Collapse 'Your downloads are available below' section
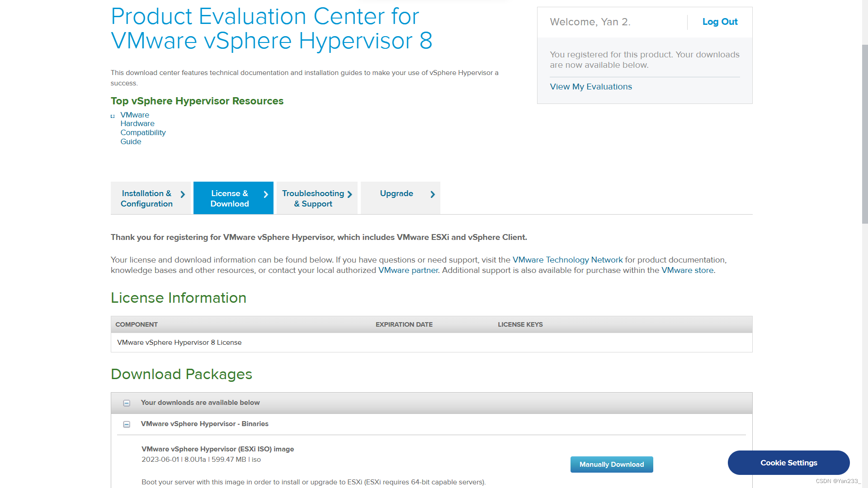This screenshot has height=488, width=868. click(x=127, y=403)
